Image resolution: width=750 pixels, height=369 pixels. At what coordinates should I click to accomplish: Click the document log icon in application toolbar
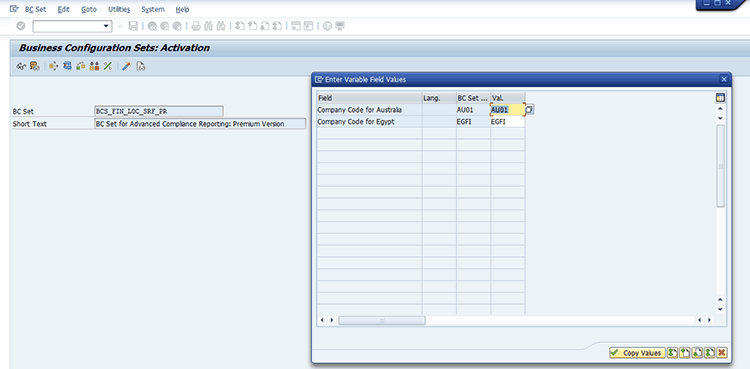pyautogui.click(x=140, y=66)
